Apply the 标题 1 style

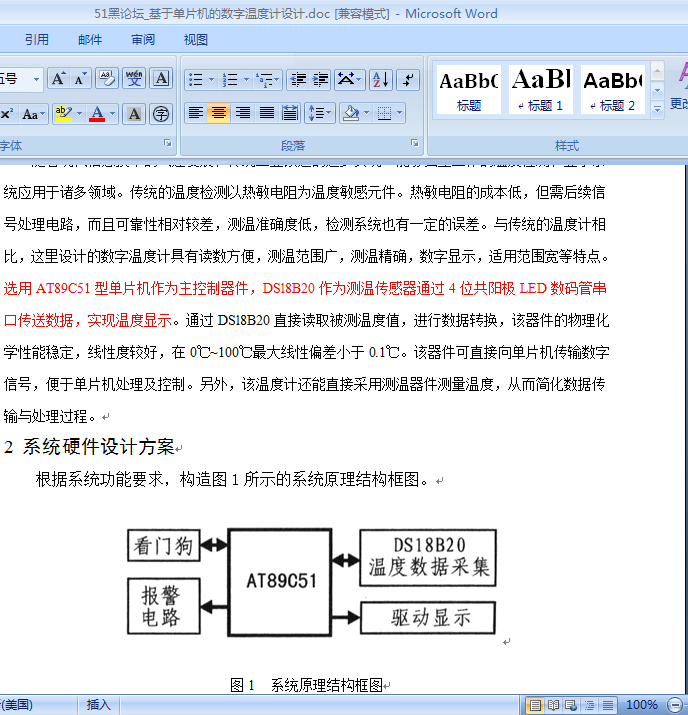541,90
